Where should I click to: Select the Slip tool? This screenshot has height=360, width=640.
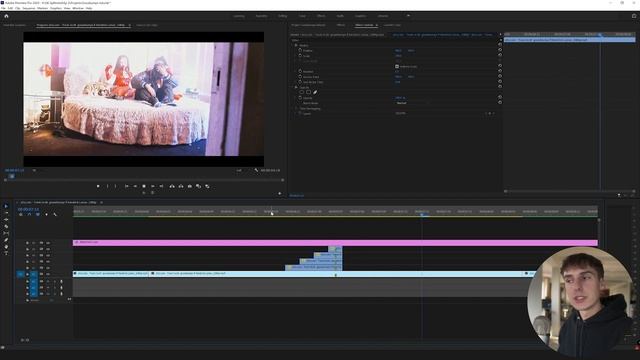pos(6,233)
